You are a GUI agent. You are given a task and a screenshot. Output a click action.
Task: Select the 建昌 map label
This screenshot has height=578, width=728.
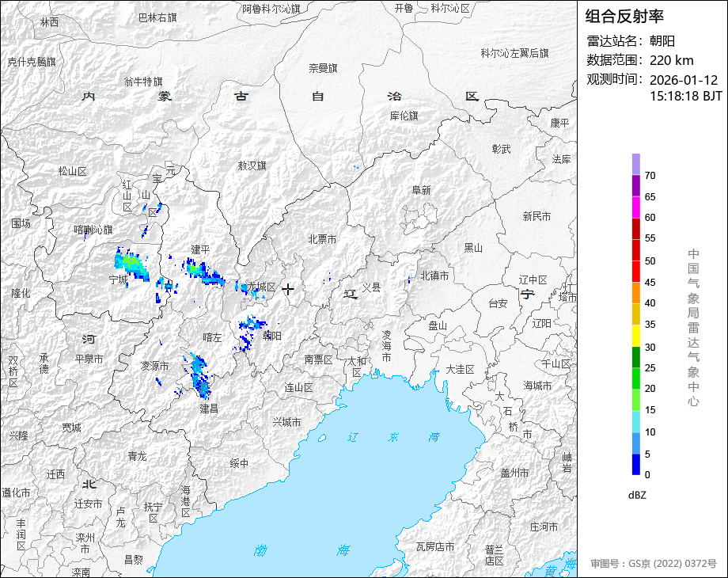209,409
